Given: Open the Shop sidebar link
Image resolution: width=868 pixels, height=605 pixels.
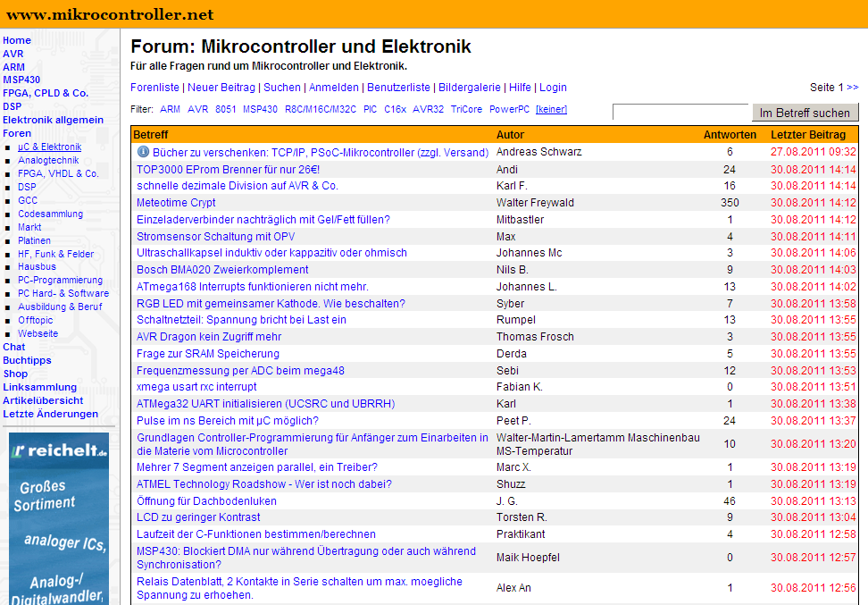Looking at the screenshot, I should click(15, 374).
